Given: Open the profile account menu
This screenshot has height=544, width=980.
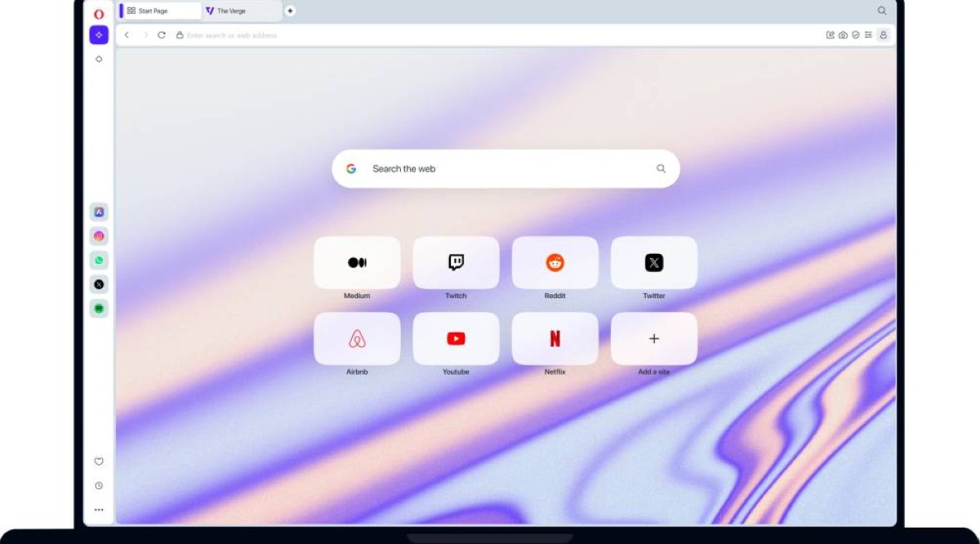Looking at the screenshot, I should tap(883, 35).
